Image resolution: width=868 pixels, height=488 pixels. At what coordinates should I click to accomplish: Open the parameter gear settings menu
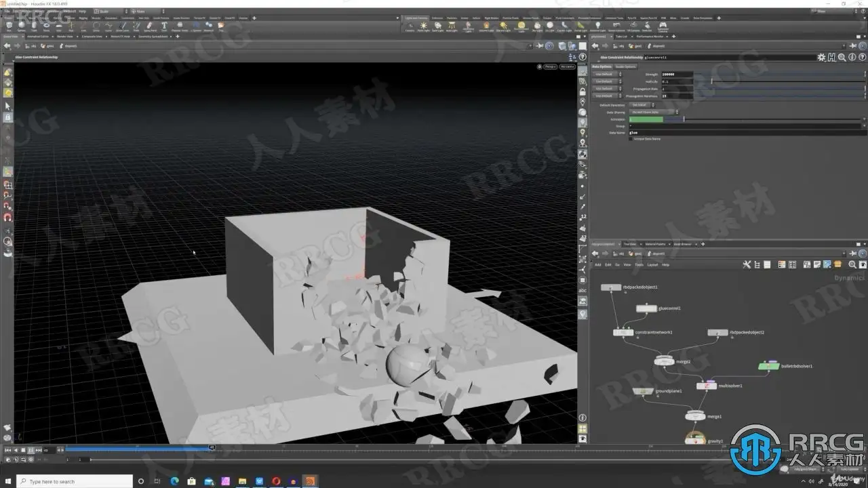(821, 58)
